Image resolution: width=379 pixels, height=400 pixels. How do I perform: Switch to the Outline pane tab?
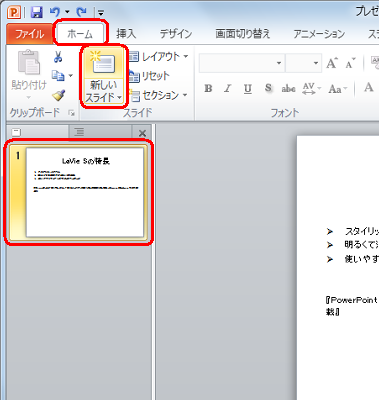pyautogui.click(x=79, y=132)
